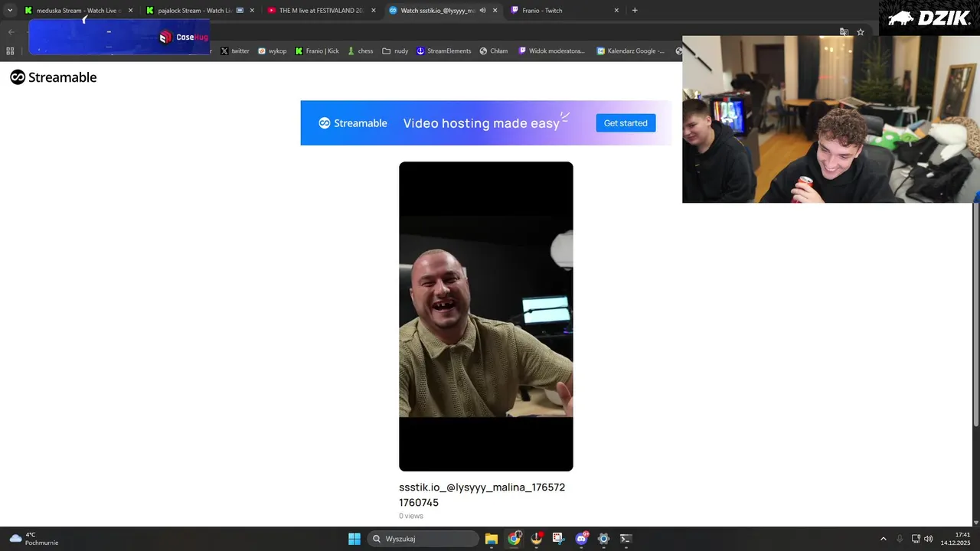This screenshot has height=551, width=980.
Task: Bookmark this page with the star icon
Action: point(861,32)
